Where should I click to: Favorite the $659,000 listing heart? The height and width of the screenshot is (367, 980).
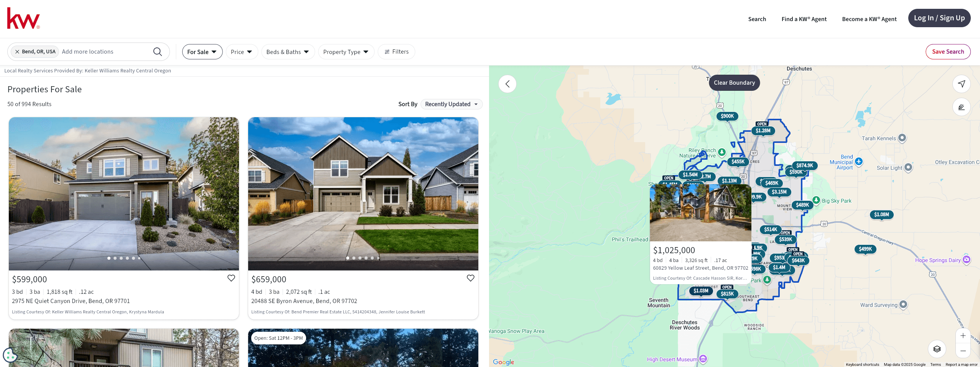click(x=471, y=278)
